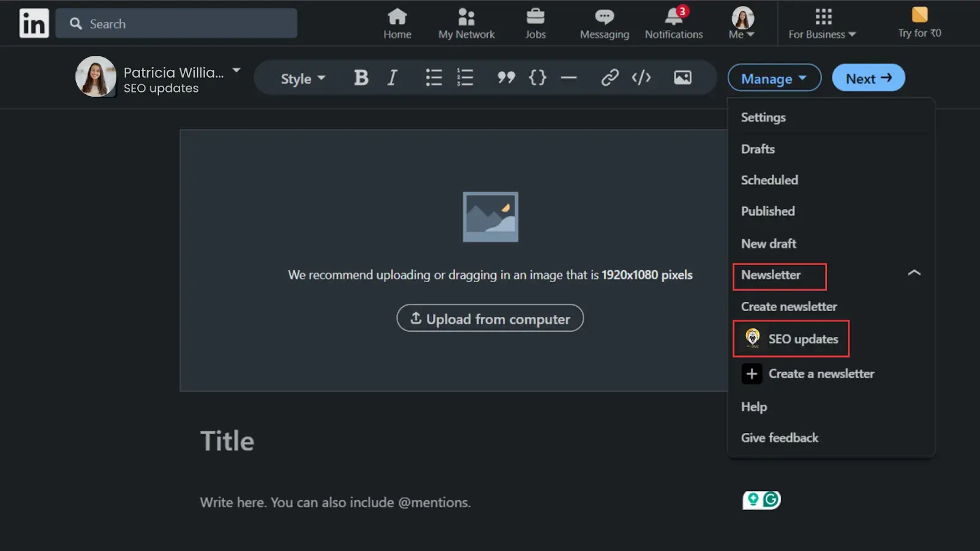Add a hyperlink using link icon

coord(609,78)
